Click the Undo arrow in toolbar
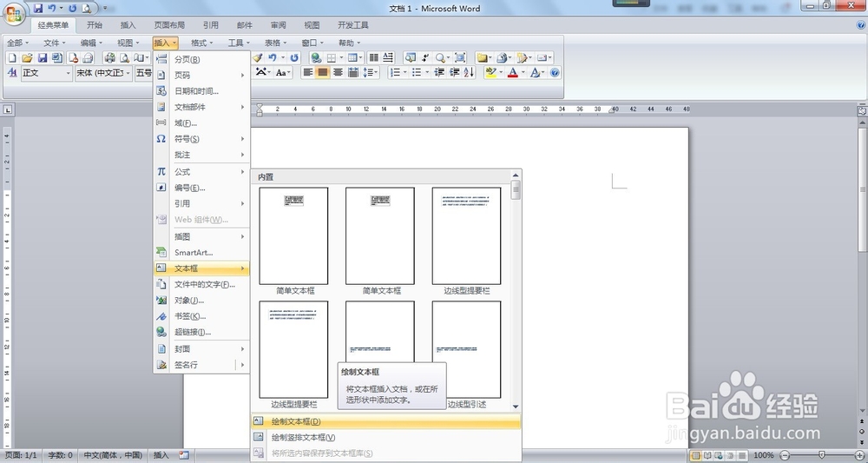Image resolution: width=868 pixels, height=463 pixels. click(273, 57)
